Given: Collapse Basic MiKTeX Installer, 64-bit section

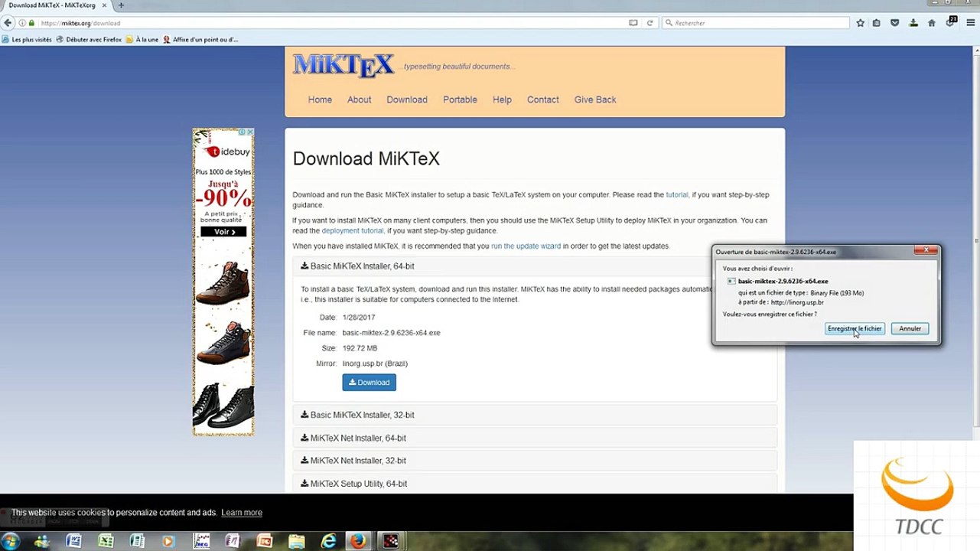Looking at the screenshot, I should coord(503,266).
